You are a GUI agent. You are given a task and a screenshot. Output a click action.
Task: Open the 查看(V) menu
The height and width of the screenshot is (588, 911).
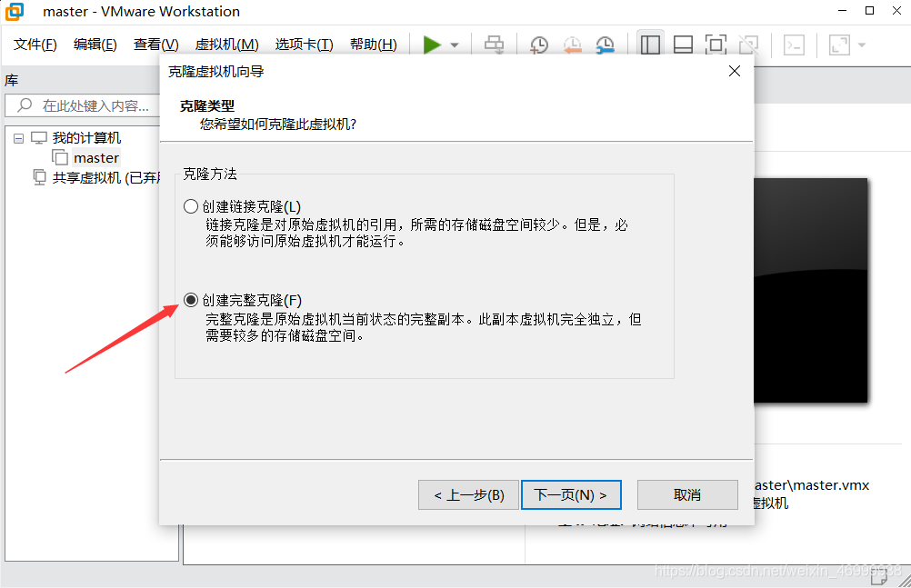point(155,45)
